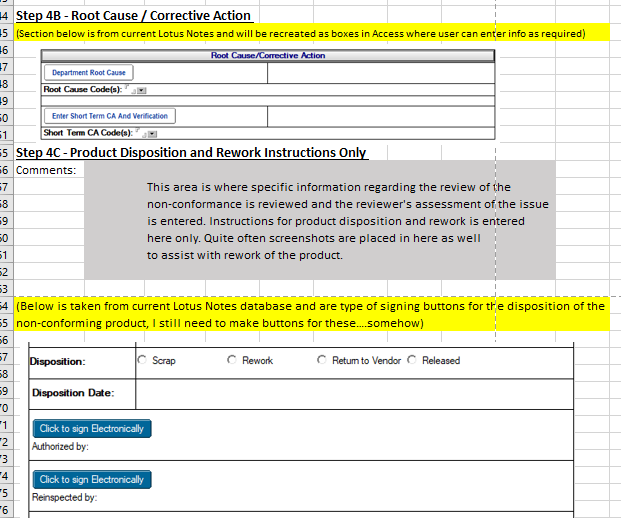
Task: Click the empty field right of Department Root Cause
Action: tap(381, 73)
